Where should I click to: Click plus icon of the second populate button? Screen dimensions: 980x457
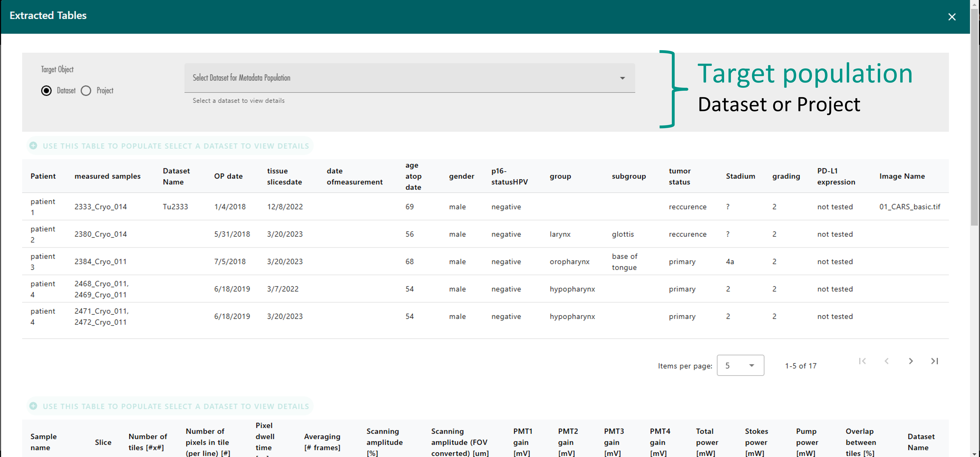click(x=34, y=406)
